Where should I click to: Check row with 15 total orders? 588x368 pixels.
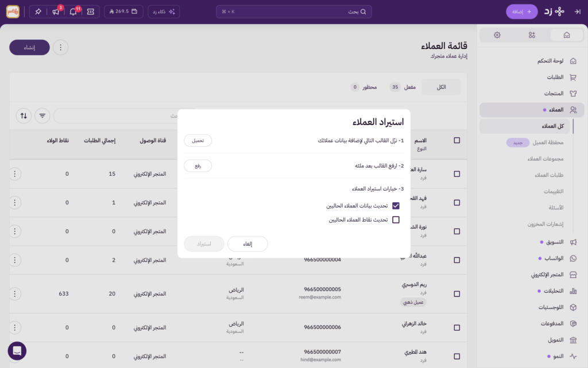(457, 174)
